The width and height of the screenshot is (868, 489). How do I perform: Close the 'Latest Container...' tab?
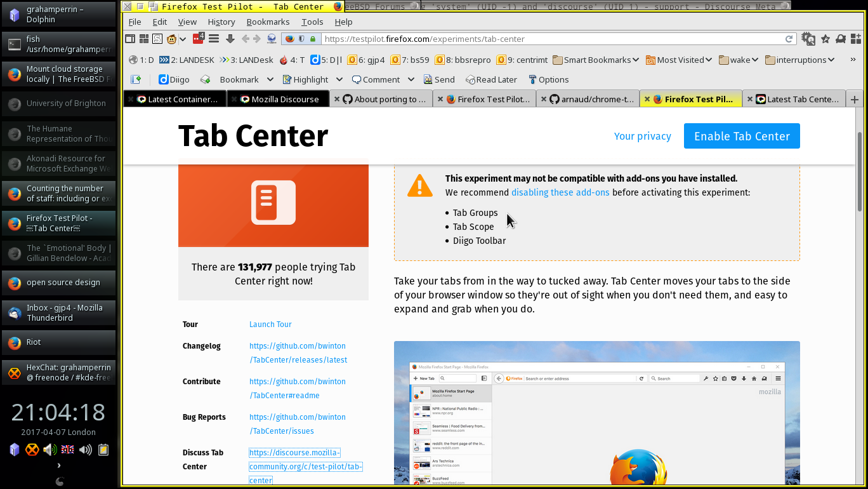coord(130,99)
